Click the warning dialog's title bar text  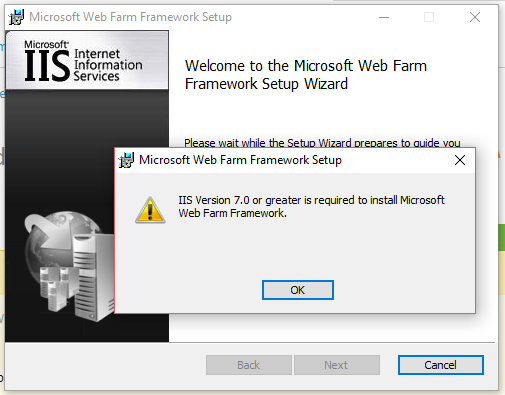click(x=240, y=160)
